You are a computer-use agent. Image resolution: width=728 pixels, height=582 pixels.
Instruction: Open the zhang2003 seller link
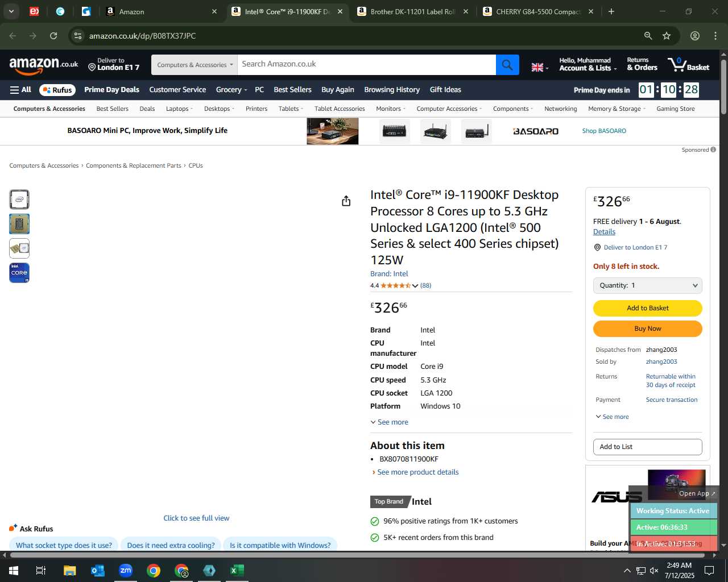pos(661,361)
